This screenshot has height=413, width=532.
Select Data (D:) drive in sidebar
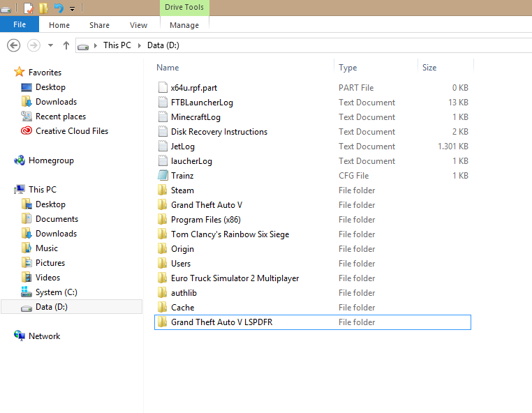[x=72, y=306]
